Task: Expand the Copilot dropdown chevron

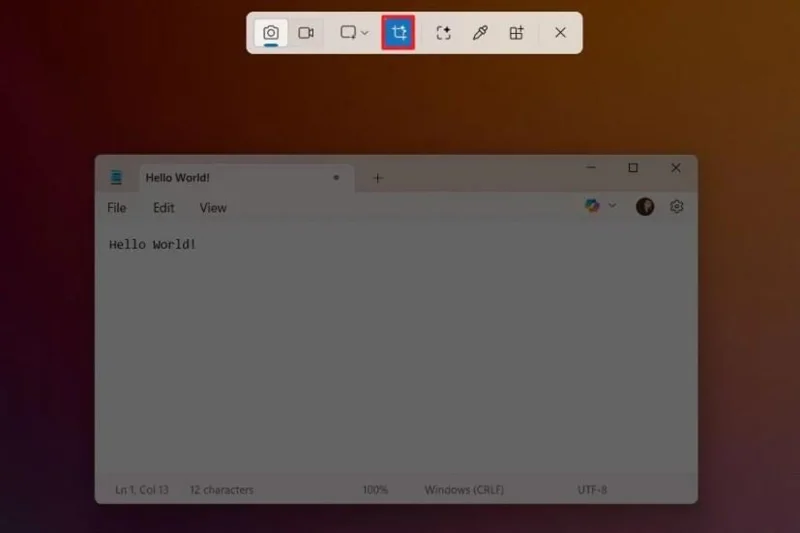Action: point(612,206)
